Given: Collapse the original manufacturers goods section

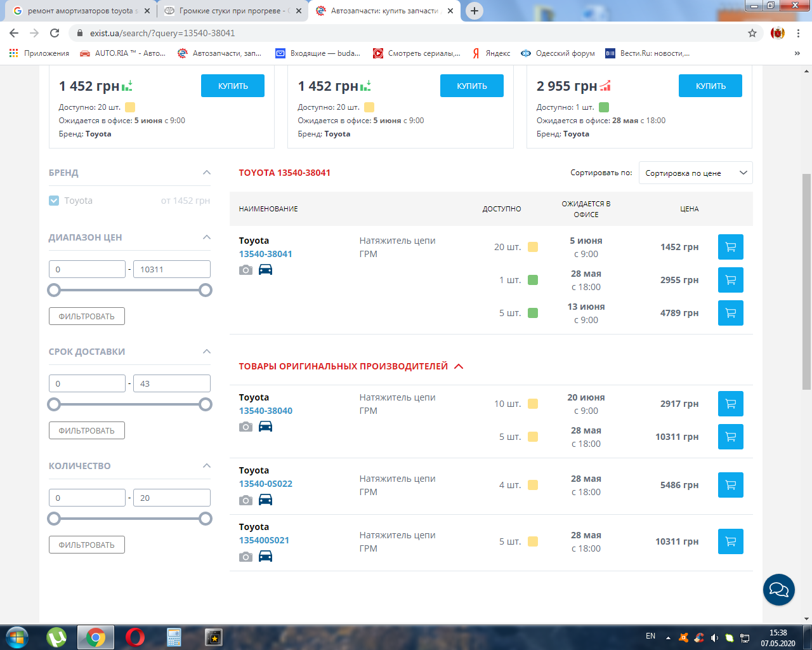Looking at the screenshot, I should pyautogui.click(x=459, y=366).
